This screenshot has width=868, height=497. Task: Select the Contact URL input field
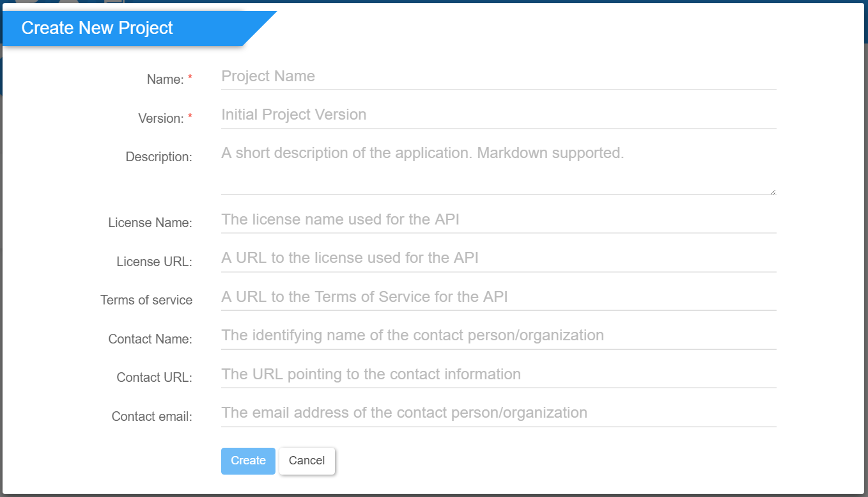499,375
